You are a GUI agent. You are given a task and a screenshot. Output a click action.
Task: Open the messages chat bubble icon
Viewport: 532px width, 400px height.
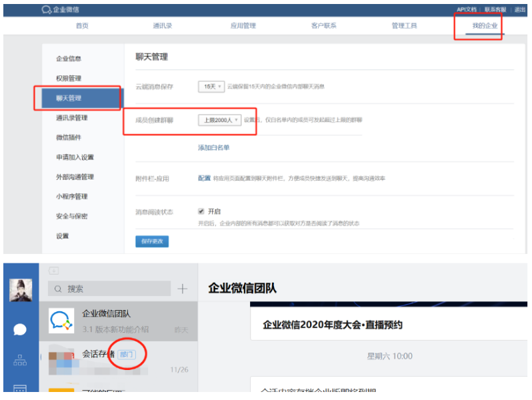coord(20,329)
